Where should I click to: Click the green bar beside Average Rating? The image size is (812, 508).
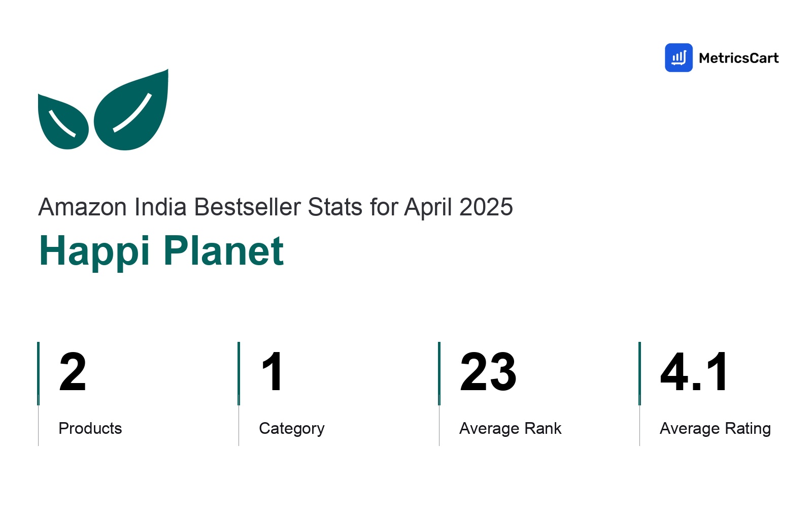point(639,373)
